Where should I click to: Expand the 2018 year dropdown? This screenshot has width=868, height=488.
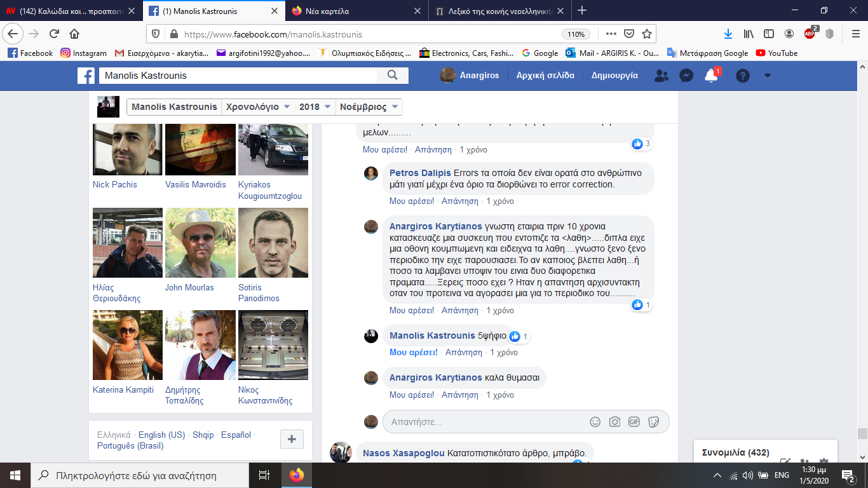(315, 107)
